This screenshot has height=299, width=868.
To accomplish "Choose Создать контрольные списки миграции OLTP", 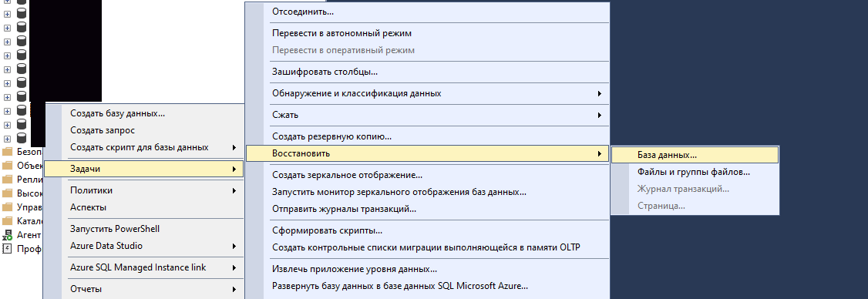I will 427,247.
